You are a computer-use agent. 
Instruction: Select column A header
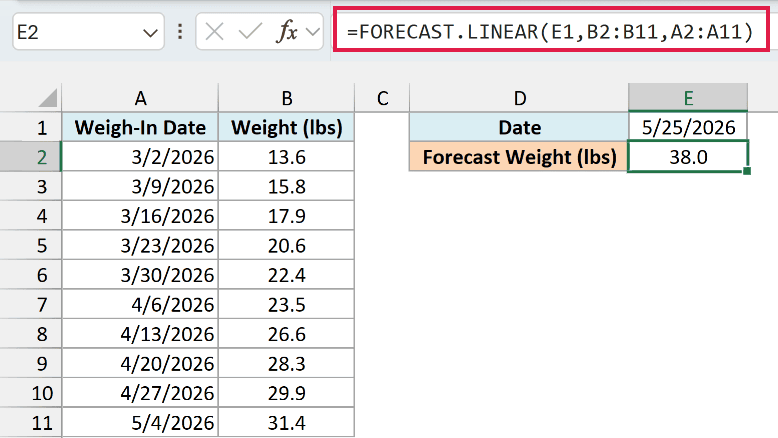tap(140, 98)
